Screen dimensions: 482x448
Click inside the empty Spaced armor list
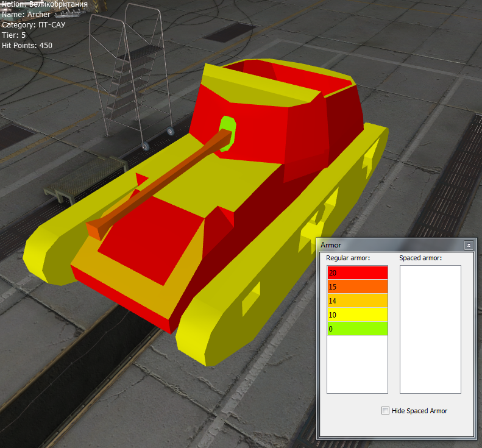[x=430, y=329]
